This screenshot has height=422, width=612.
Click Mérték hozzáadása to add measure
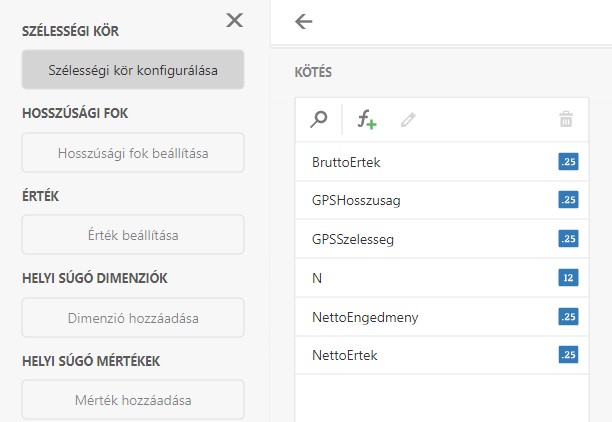(x=132, y=400)
